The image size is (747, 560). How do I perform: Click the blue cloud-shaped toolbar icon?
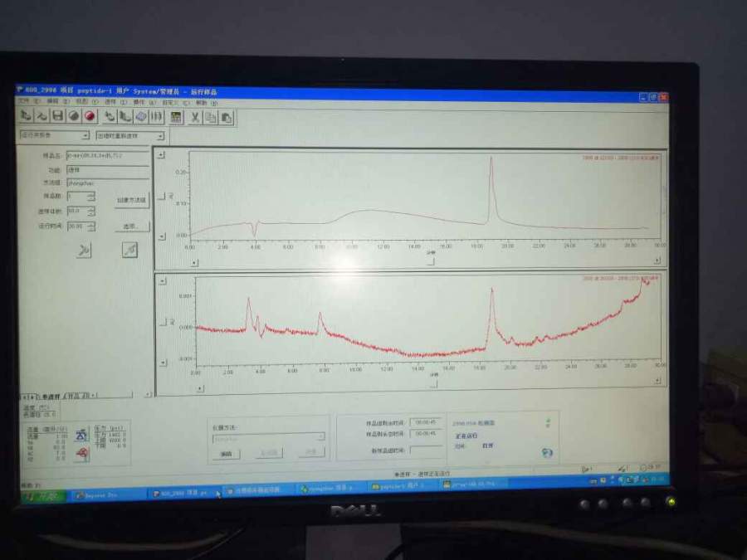141,117
